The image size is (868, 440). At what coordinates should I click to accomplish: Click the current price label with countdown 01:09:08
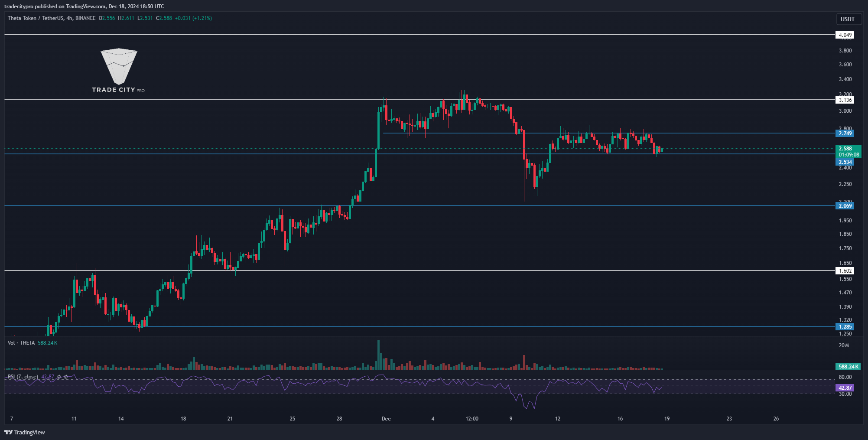click(x=848, y=152)
